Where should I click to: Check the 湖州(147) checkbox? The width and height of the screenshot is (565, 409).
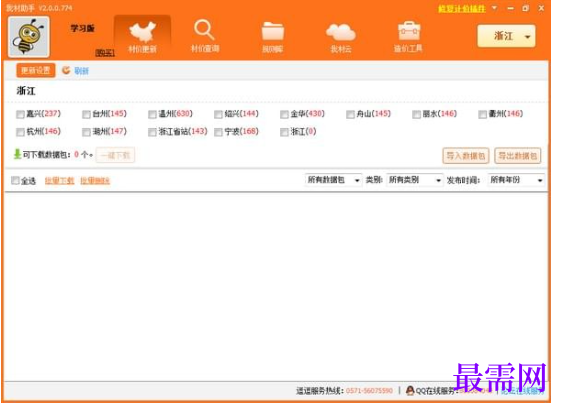pos(86,132)
